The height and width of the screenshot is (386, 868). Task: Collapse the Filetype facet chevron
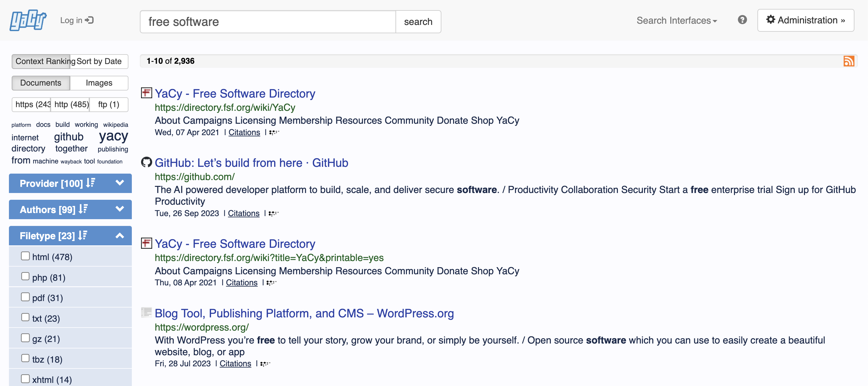120,235
